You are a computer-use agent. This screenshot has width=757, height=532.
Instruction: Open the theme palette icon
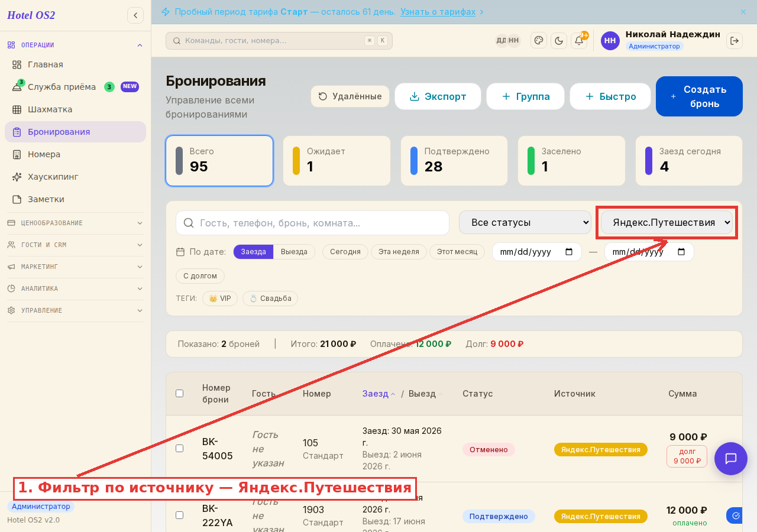(539, 40)
